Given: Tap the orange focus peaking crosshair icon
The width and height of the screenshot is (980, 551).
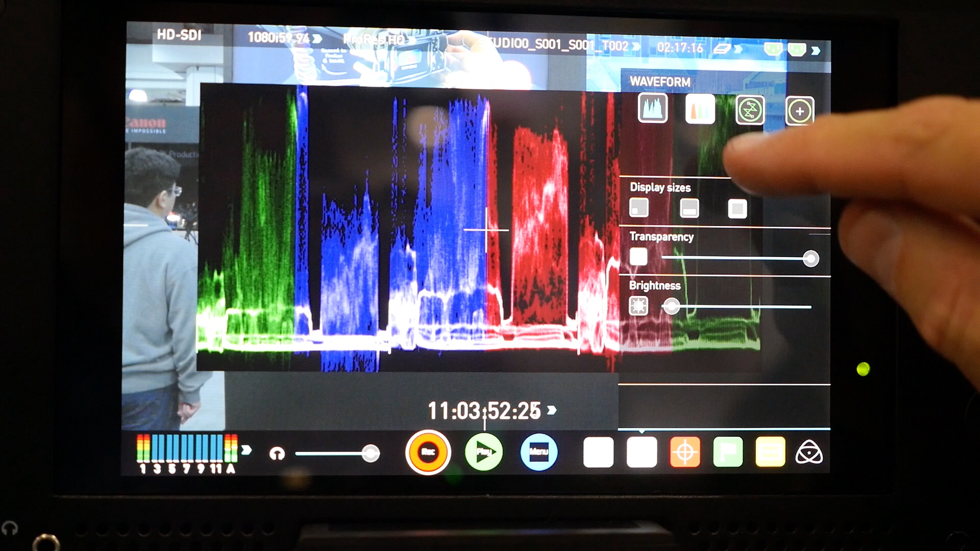Looking at the screenshot, I should (x=684, y=451).
